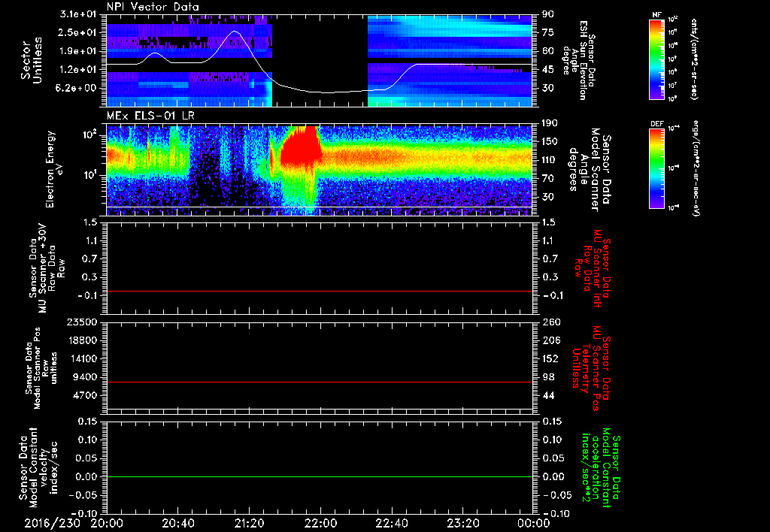The width and height of the screenshot is (770, 532).
Task: Click the "98" telemetry tick label
Action: (548, 377)
